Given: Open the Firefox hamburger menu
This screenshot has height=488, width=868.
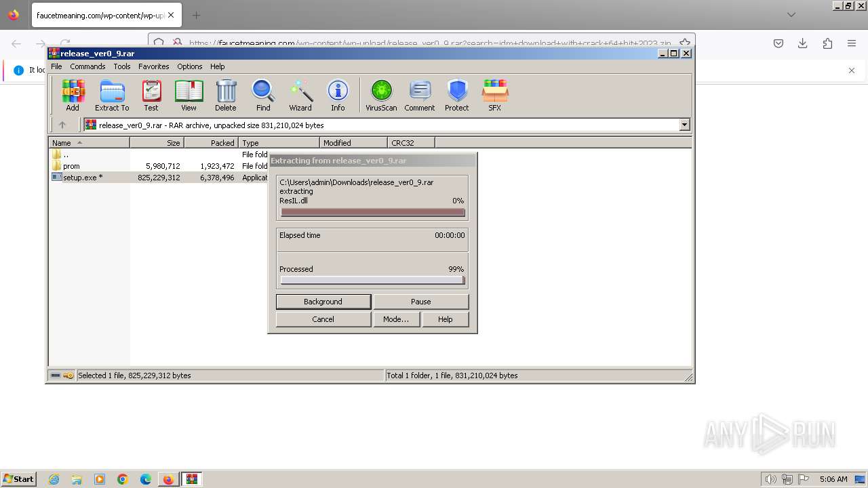Looking at the screenshot, I should pos(852,43).
